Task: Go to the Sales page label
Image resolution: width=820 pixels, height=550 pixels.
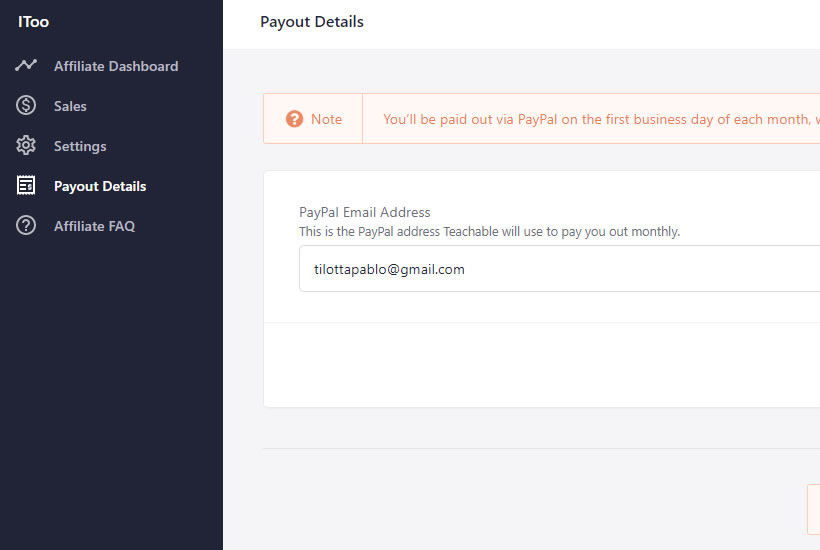Action: [70, 106]
